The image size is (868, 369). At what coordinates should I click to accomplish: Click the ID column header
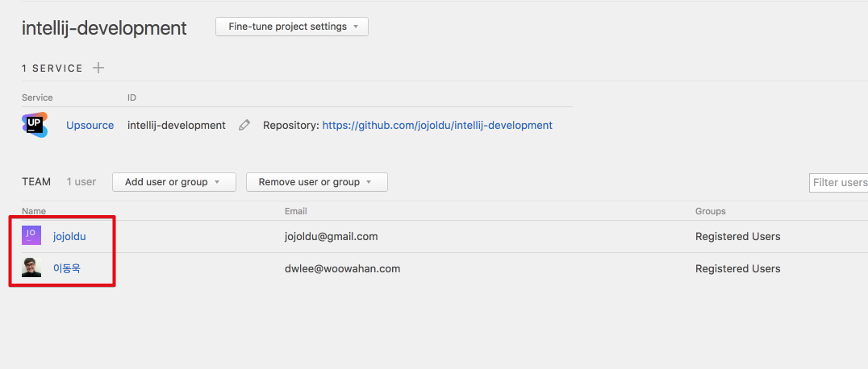point(131,97)
